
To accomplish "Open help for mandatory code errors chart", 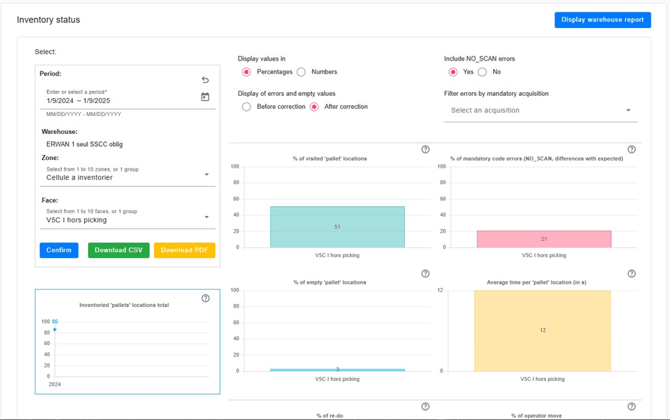I will 631,150.
